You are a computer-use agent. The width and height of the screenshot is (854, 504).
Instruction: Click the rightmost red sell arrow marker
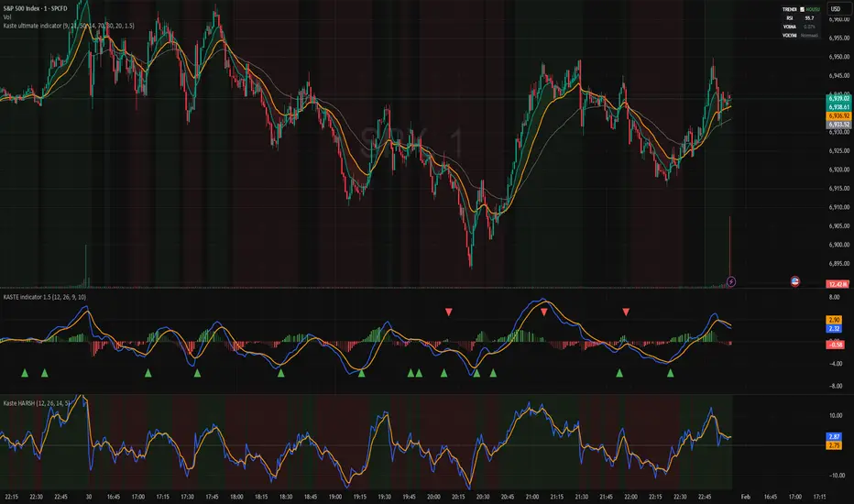click(x=626, y=312)
